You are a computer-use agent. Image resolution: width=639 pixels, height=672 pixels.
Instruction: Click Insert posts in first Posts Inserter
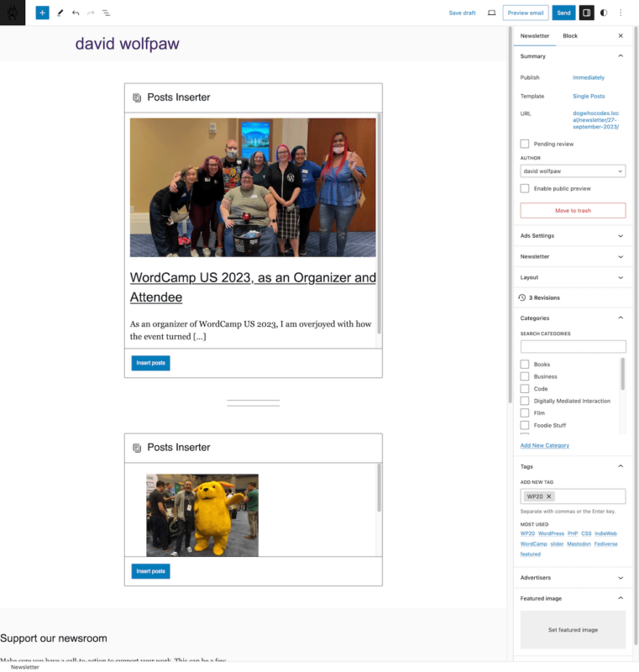tap(150, 363)
